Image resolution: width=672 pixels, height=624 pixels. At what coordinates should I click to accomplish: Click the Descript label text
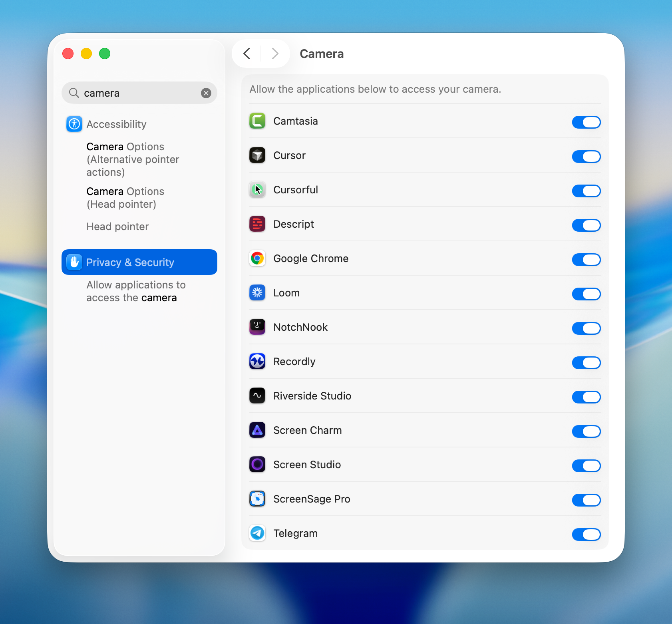[294, 224]
